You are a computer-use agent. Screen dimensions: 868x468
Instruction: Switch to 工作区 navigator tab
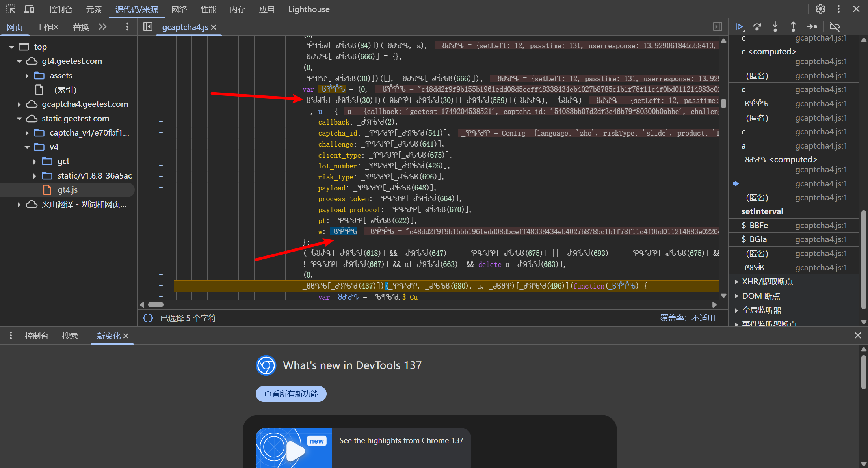[48, 27]
